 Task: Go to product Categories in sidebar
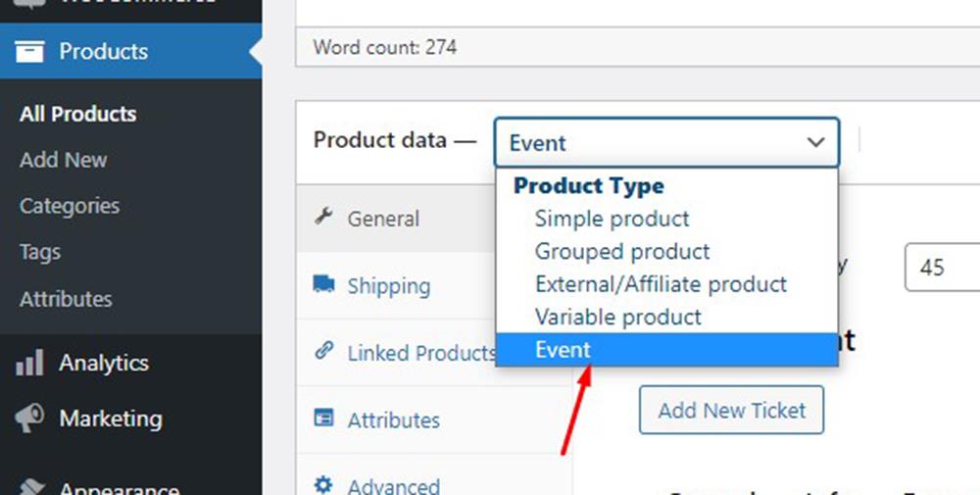70,206
